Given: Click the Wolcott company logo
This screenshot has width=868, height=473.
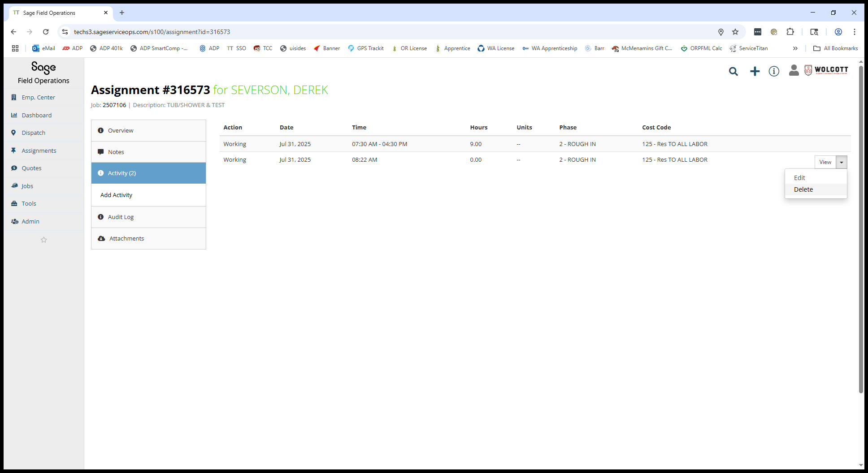Looking at the screenshot, I should coord(826,70).
